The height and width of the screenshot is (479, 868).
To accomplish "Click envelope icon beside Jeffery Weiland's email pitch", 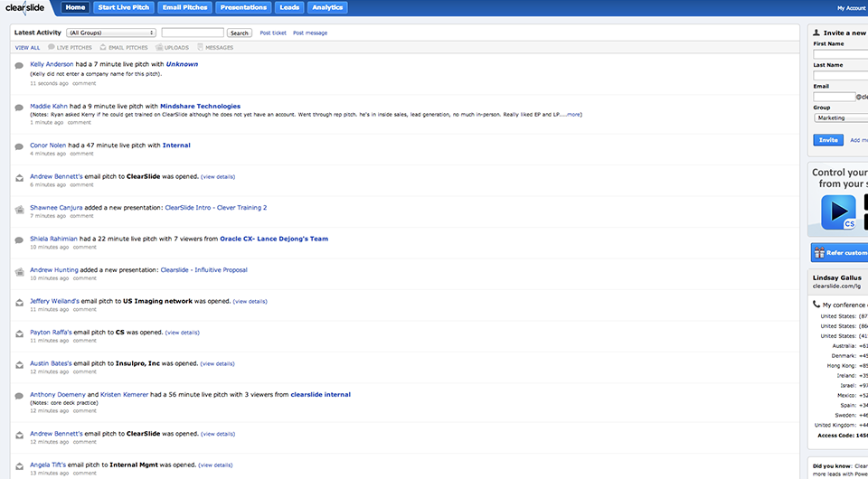I will 19,303.
